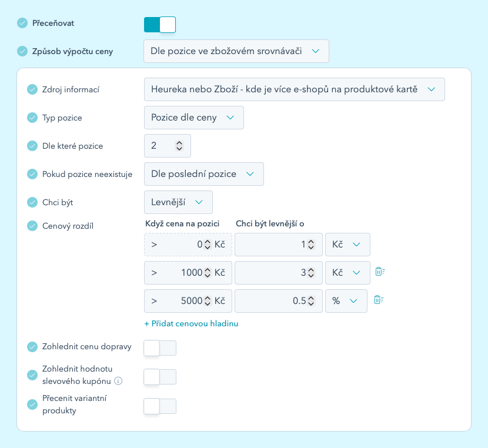Enable Zohlednit cenu dopravy toggle
488x448 pixels.
coord(160,348)
